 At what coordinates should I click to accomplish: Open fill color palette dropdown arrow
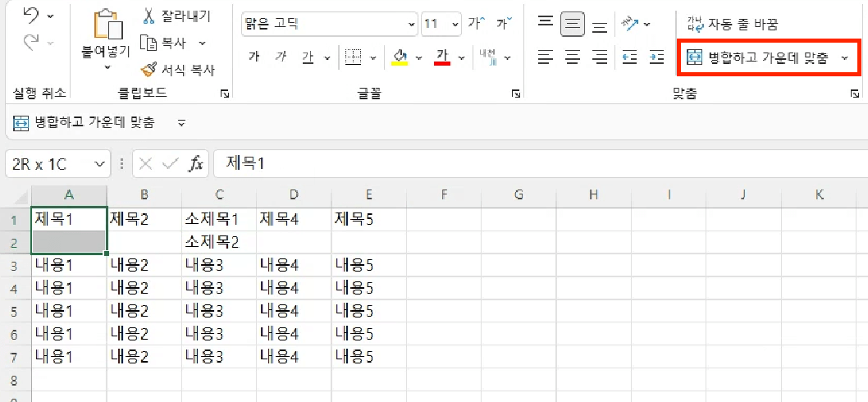click(x=418, y=57)
